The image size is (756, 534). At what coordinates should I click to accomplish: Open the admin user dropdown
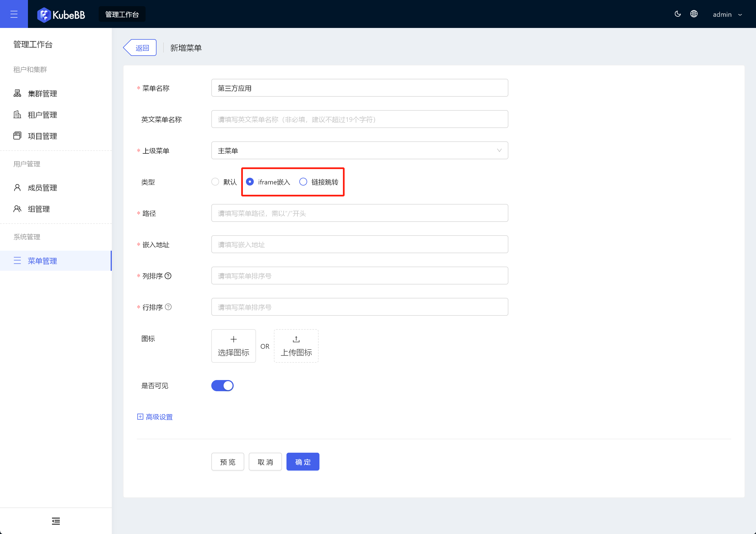pos(727,15)
